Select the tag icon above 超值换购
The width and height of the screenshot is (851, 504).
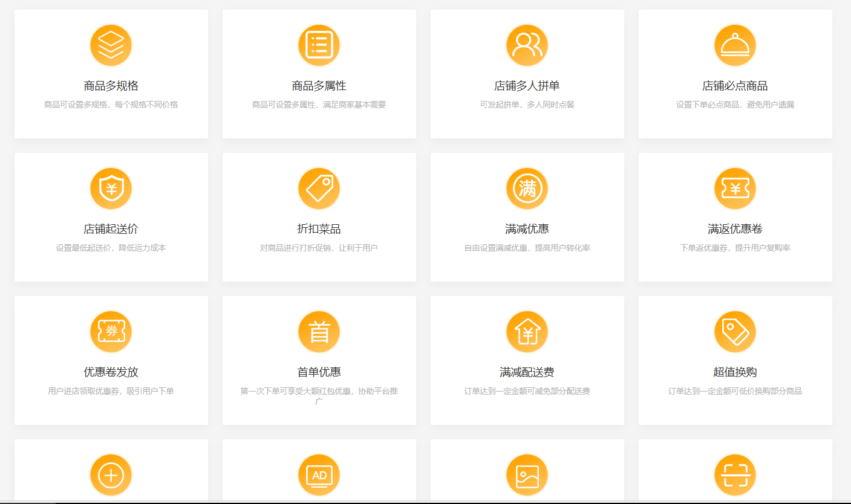(735, 332)
